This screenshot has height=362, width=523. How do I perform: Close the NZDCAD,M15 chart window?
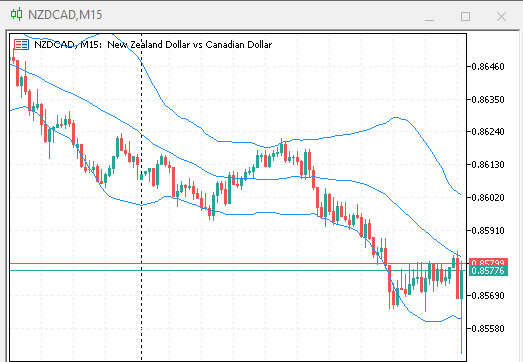coord(501,16)
